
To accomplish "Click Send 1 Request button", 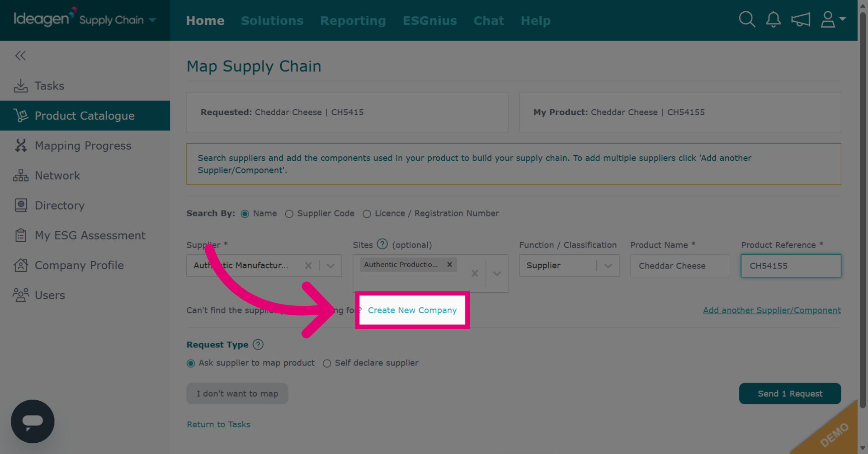I will click(790, 393).
